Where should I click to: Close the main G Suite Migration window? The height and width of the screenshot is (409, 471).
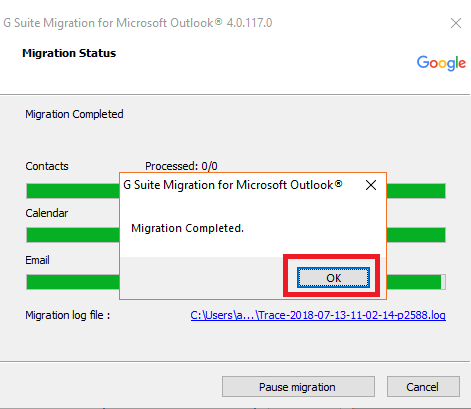(x=456, y=23)
